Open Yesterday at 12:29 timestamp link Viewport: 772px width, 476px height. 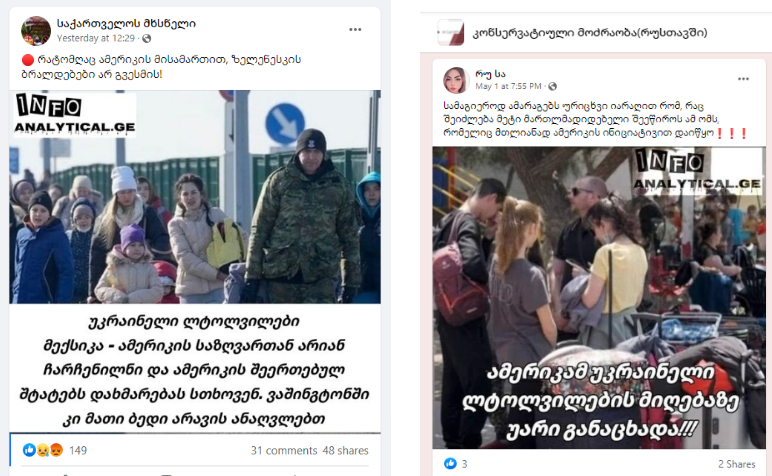pyautogui.click(x=96, y=38)
